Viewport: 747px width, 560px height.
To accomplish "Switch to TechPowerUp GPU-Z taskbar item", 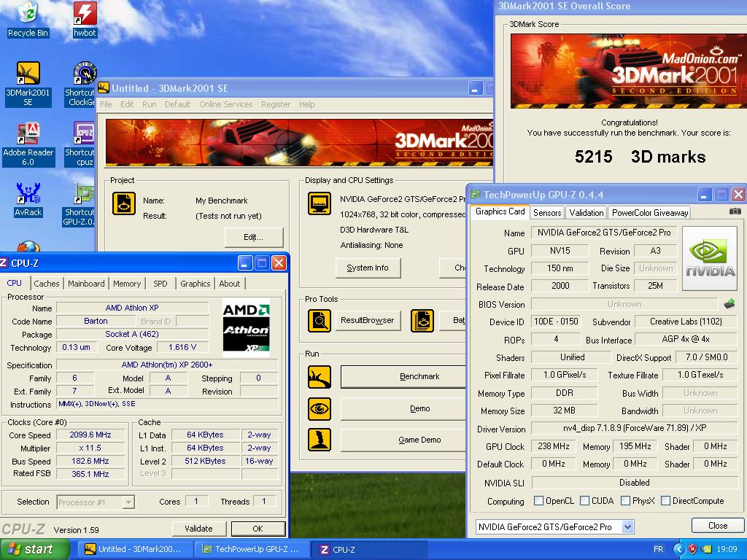I will [252, 549].
